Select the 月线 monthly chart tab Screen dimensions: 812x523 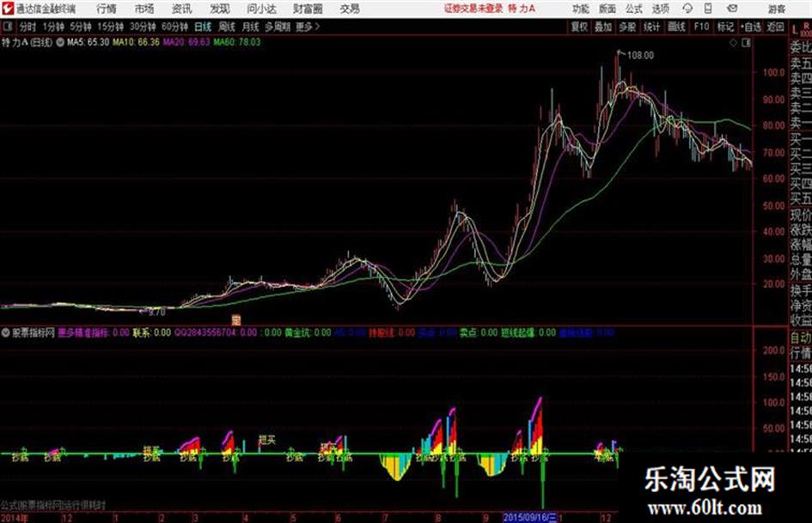point(251,27)
